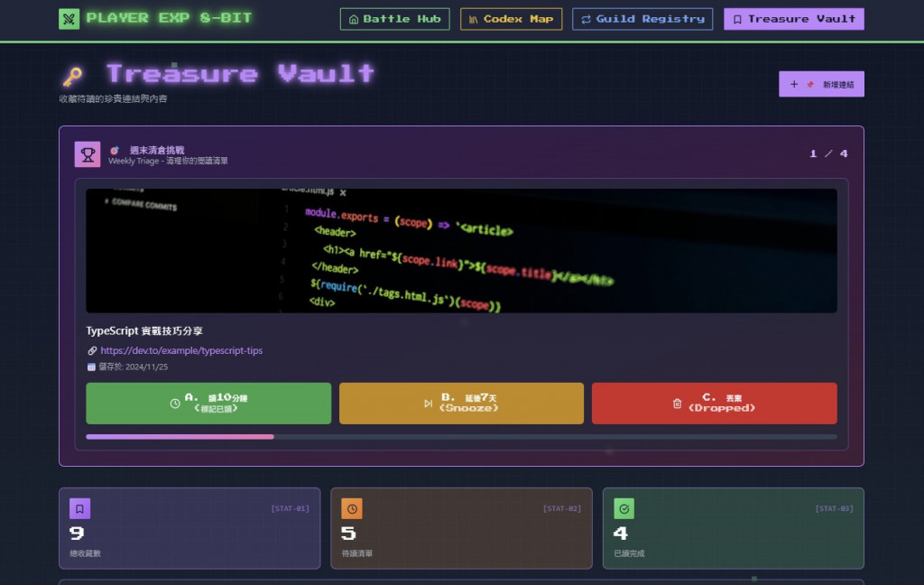Click the PLAYER EXP 8-BIT title text

(x=169, y=18)
